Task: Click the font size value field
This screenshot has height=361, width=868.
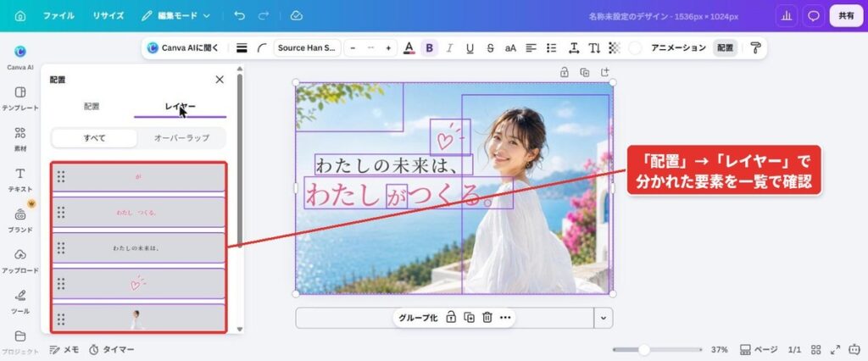Action: point(370,48)
